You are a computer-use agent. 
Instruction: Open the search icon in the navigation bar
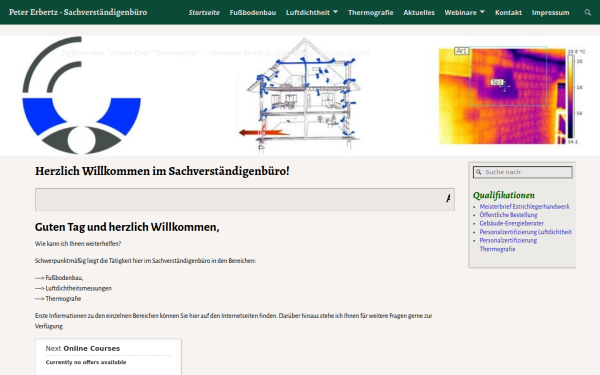pyautogui.click(x=587, y=13)
